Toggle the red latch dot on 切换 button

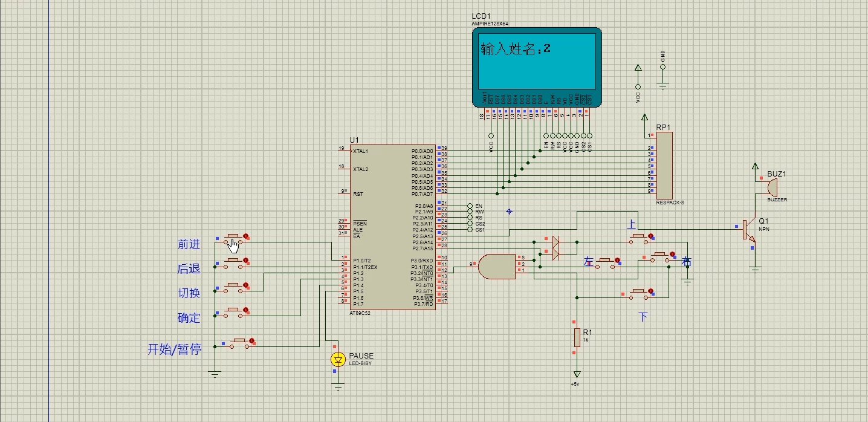(x=247, y=285)
